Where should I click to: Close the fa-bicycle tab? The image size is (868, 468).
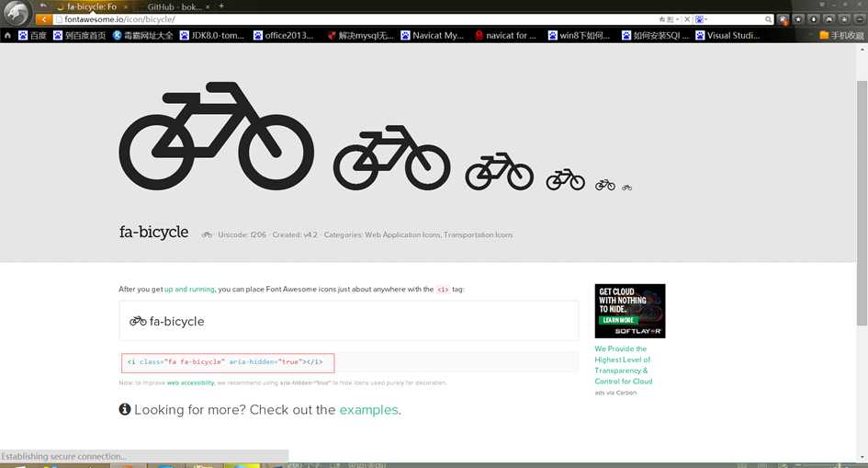coord(126,6)
